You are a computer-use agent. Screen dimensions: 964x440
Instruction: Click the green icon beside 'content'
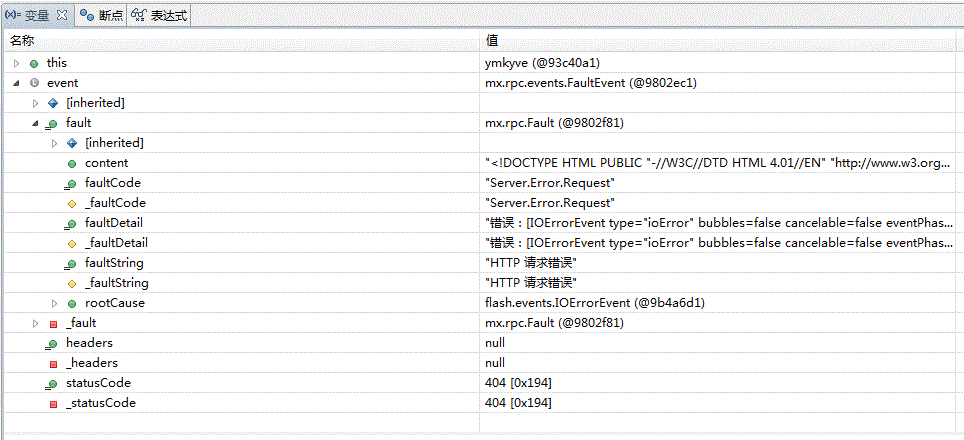(72, 163)
